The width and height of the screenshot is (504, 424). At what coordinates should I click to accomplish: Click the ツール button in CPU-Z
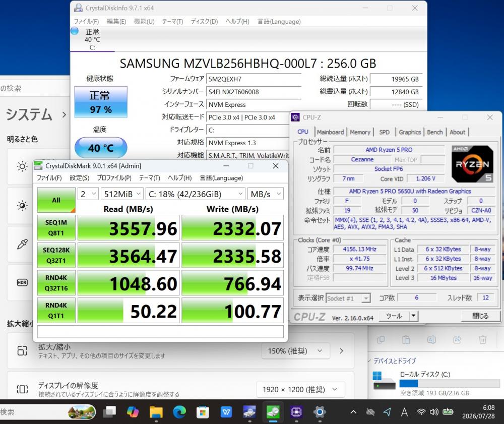394,316
